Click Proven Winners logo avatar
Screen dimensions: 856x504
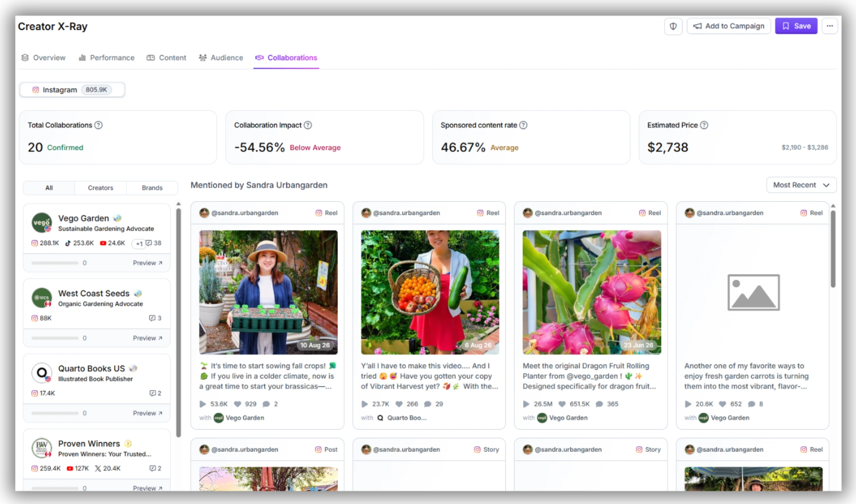pyautogui.click(x=42, y=448)
